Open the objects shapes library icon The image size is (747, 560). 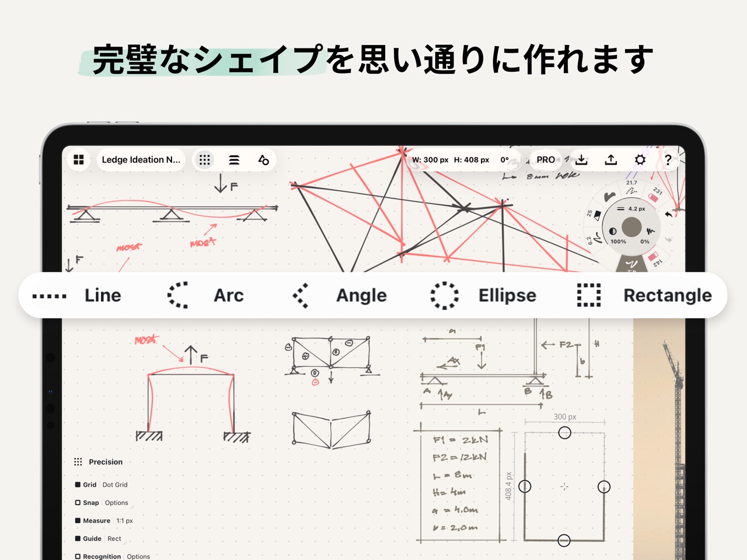pyautogui.click(x=263, y=160)
